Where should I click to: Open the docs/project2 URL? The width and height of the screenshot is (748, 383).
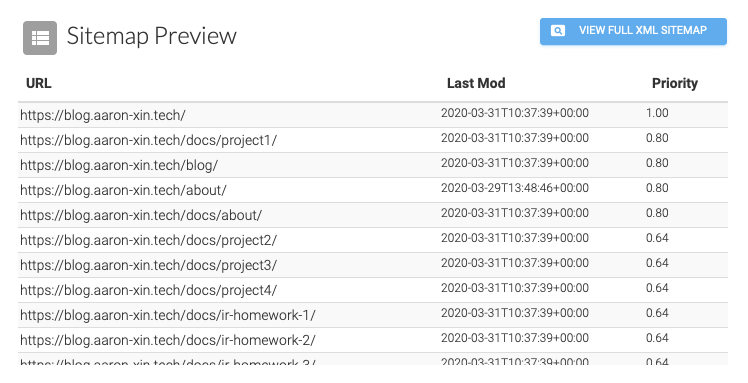click(148, 240)
